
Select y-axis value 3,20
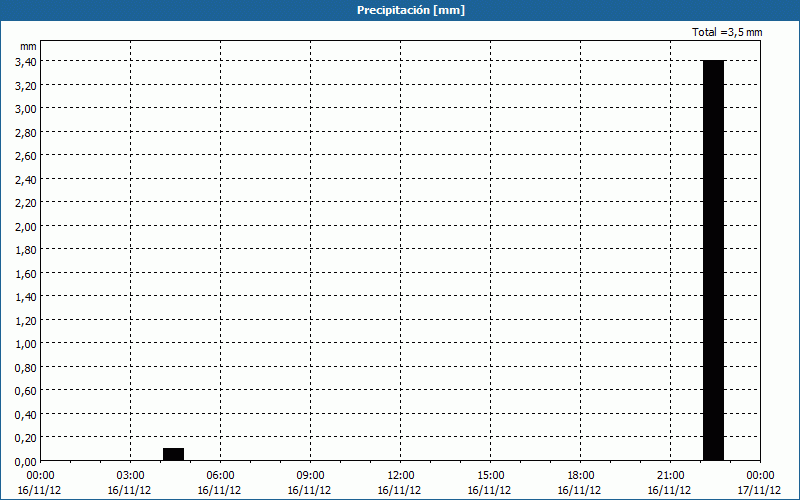click(26, 86)
